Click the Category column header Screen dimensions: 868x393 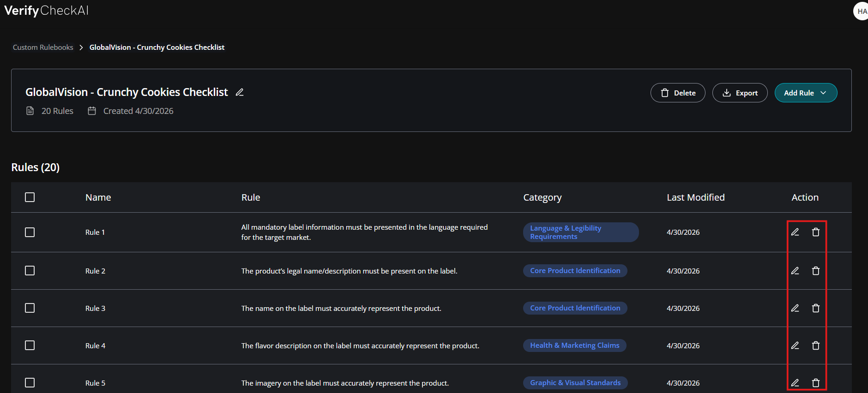click(x=542, y=197)
